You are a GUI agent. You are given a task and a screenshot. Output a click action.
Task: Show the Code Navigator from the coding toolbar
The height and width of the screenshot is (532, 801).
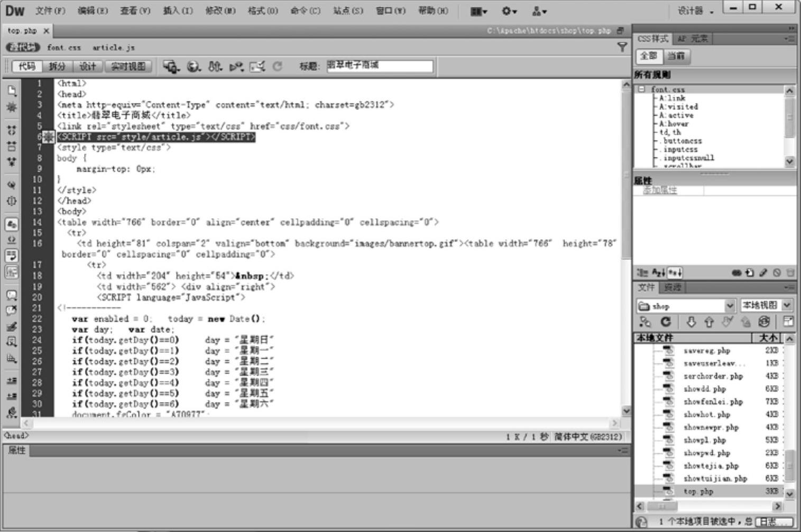(x=11, y=107)
